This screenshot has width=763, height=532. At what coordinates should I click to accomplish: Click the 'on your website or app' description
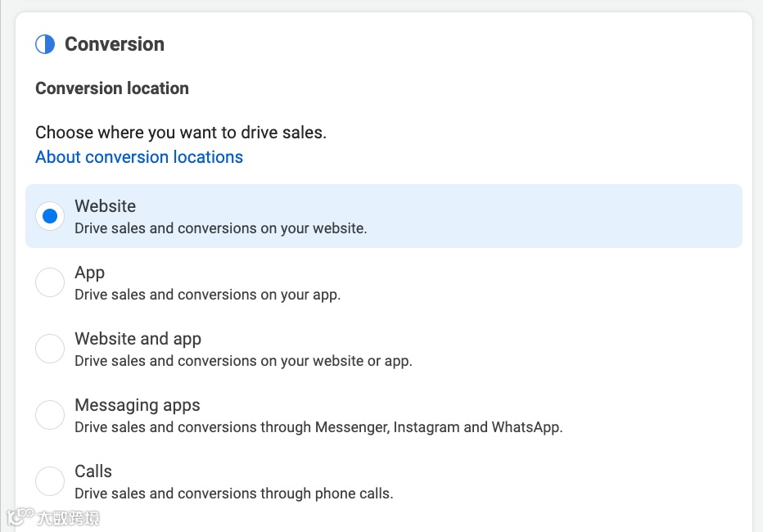(x=243, y=361)
